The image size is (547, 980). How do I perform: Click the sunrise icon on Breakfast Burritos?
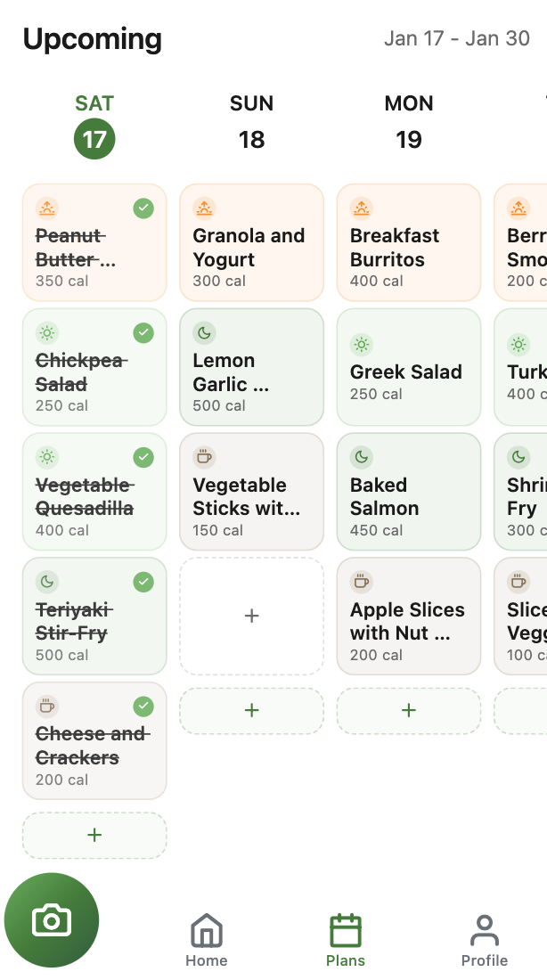(361, 208)
